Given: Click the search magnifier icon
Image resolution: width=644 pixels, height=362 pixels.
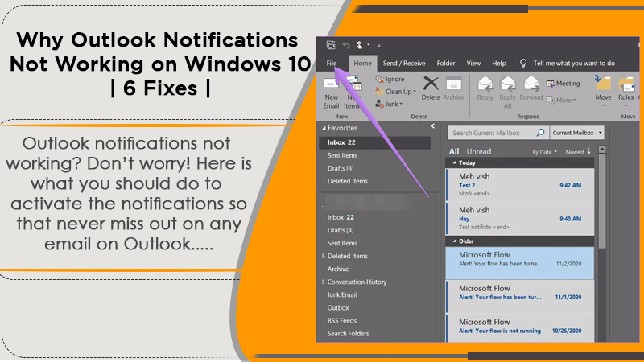Looking at the screenshot, I should (540, 133).
